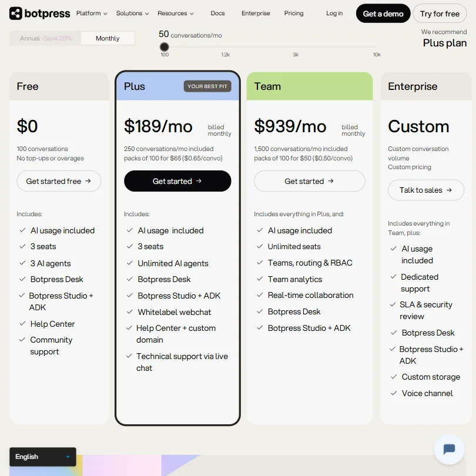Click the Botpress logo icon
The height and width of the screenshot is (476, 476).
click(x=15, y=14)
